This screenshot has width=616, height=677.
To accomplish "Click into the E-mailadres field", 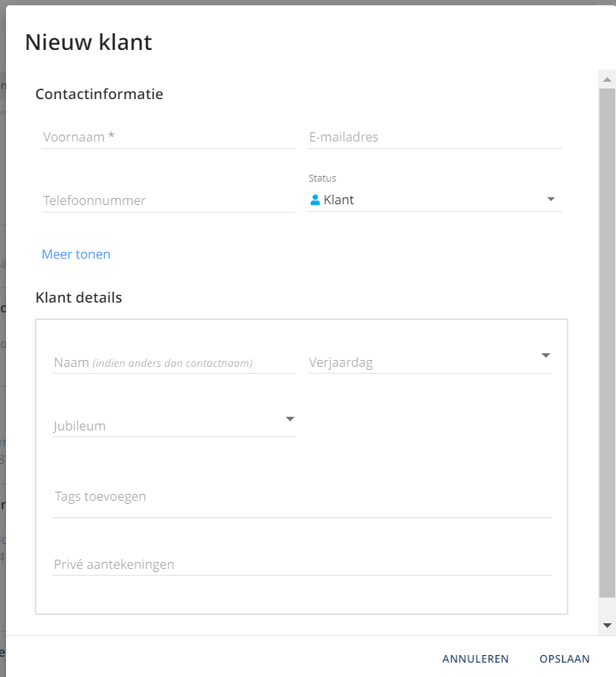I will 434,138.
